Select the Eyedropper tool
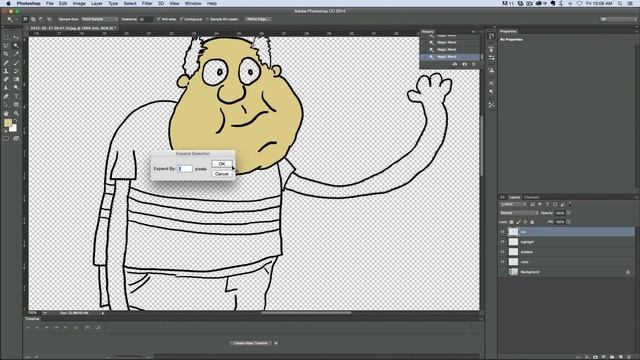The height and width of the screenshot is (360, 640). pos(16,54)
